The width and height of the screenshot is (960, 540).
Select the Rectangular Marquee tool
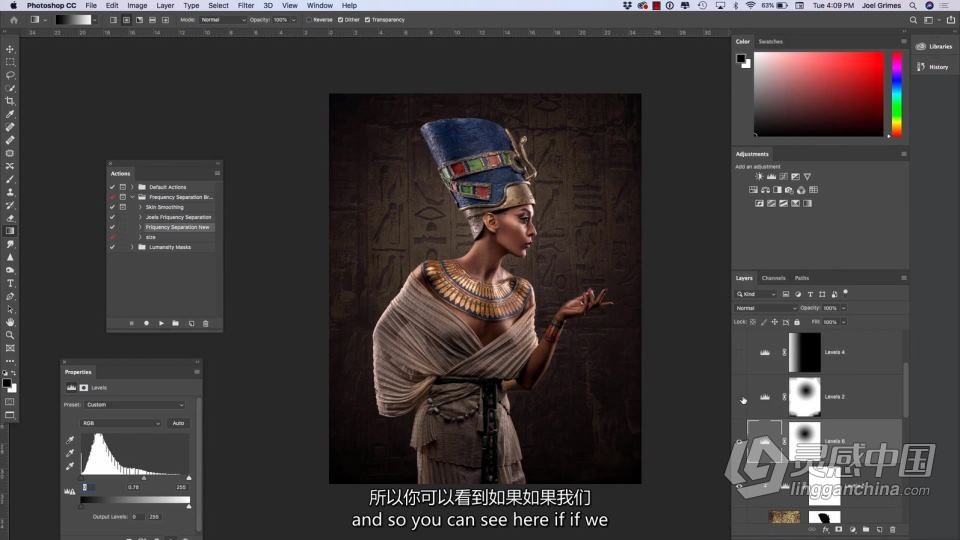tap(10, 62)
